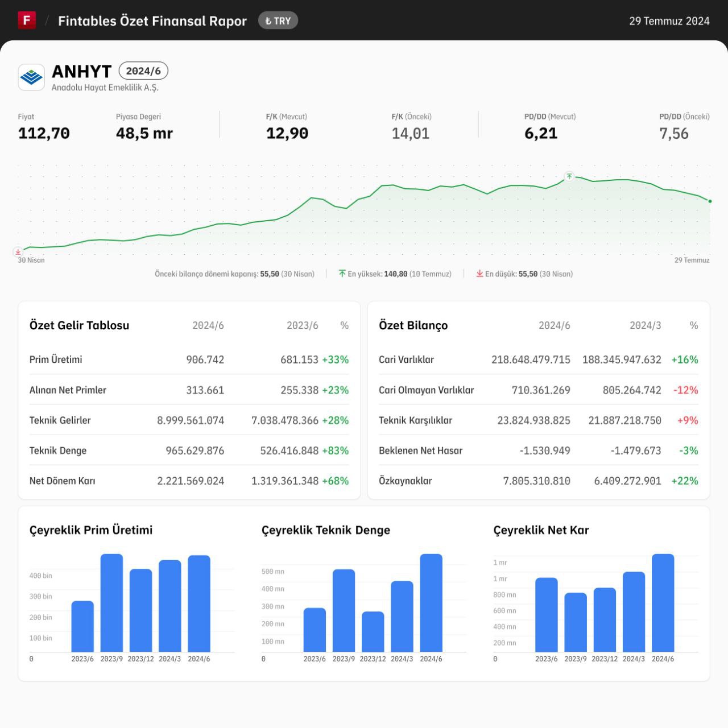Select the Cari Varlıklar value 218.648.479.715

pos(531,359)
